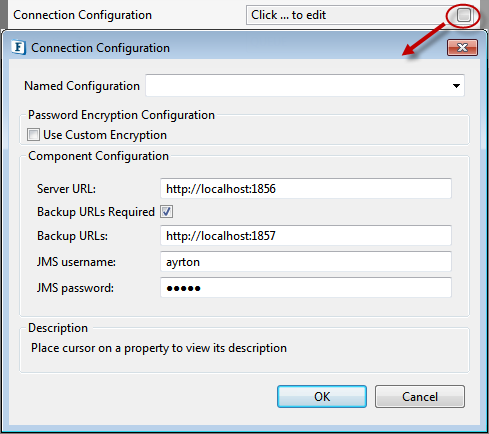Image resolution: width=489 pixels, height=434 pixels.
Task: Click the ellipsis button beside 'Click ... to edit'
Action: [x=464, y=15]
